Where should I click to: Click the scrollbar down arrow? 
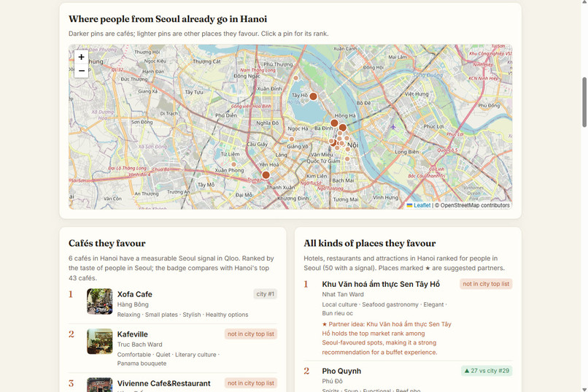(584, 389)
